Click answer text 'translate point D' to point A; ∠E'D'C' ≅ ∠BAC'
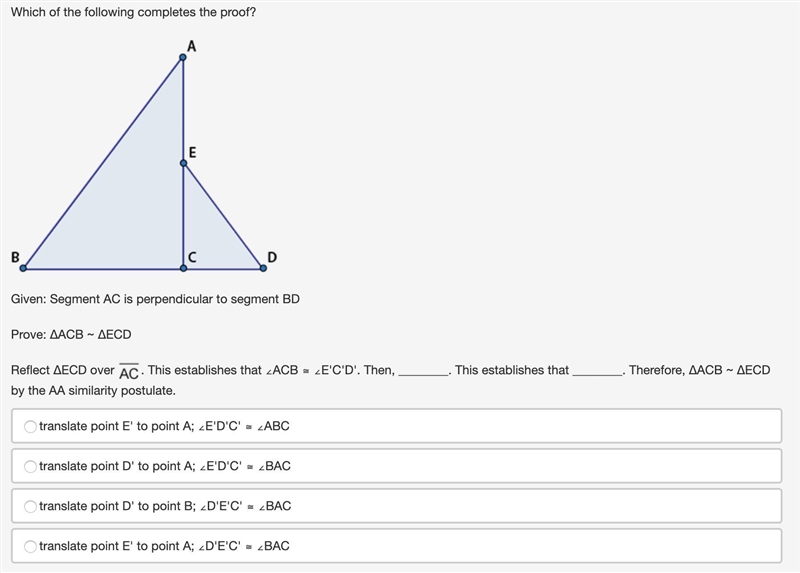 point(165,466)
